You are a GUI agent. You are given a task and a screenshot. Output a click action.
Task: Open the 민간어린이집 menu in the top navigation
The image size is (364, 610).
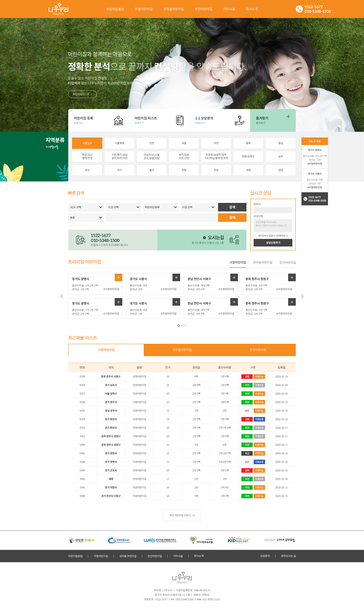(203, 9)
